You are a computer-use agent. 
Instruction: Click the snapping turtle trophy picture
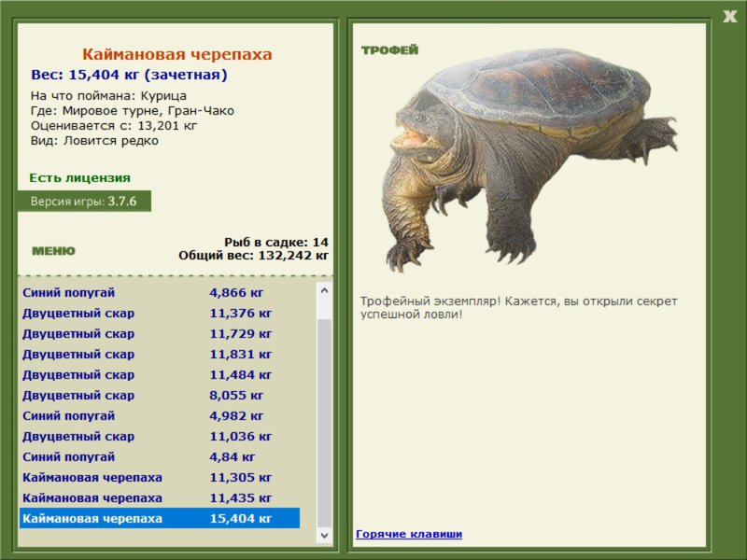pos(529,160)
